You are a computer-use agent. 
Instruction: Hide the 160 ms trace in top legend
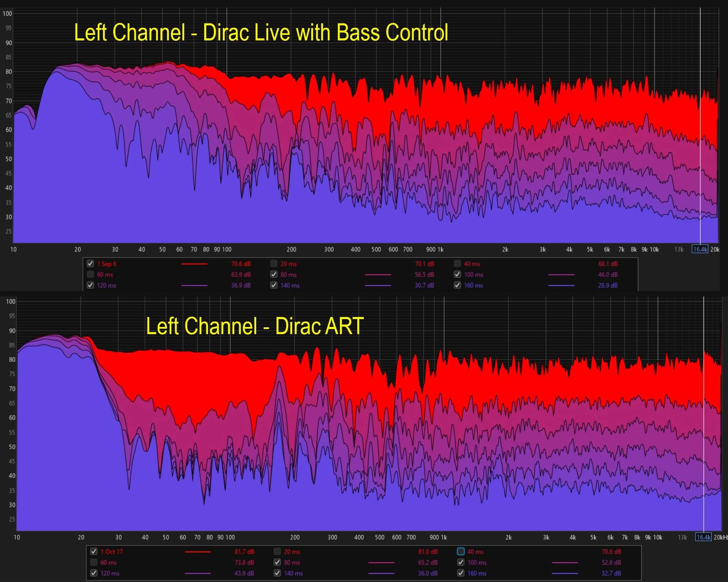(x=457, y=285)
